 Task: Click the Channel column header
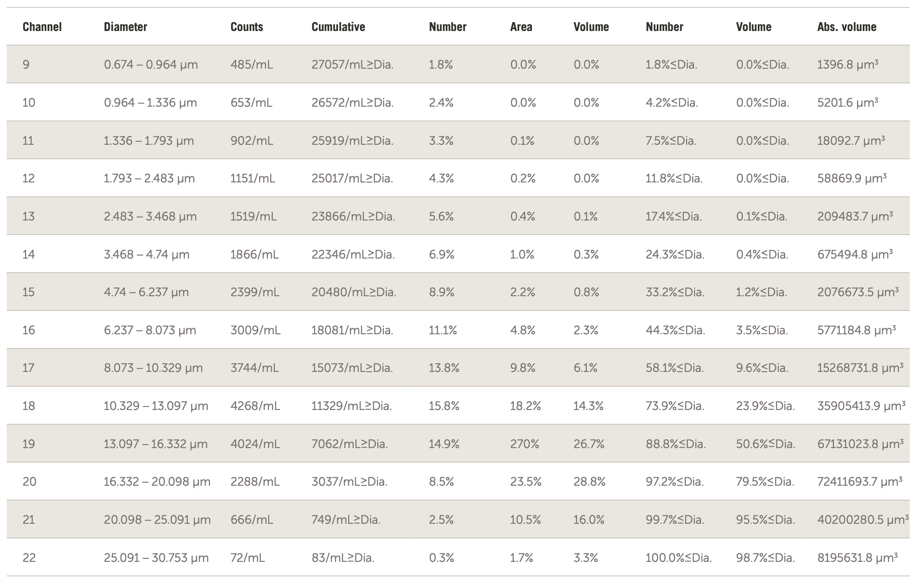(42, 27)
